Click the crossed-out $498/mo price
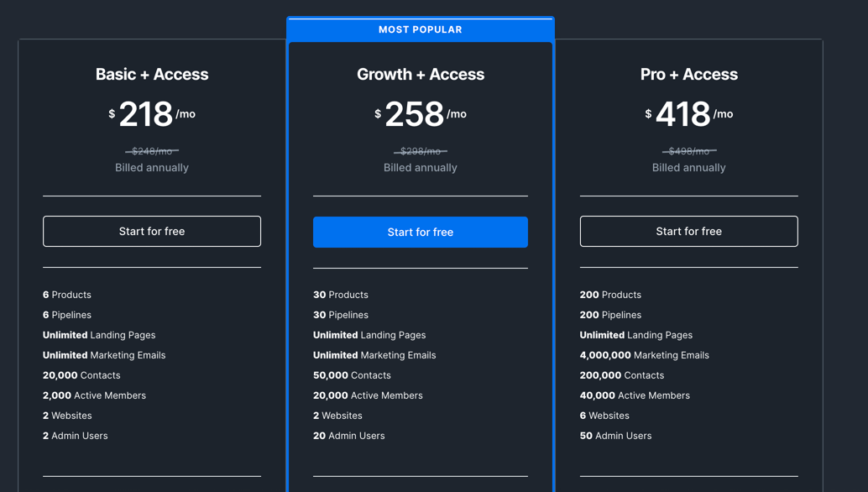This screenshot has width=868, height=492. [x=688, y=151]
